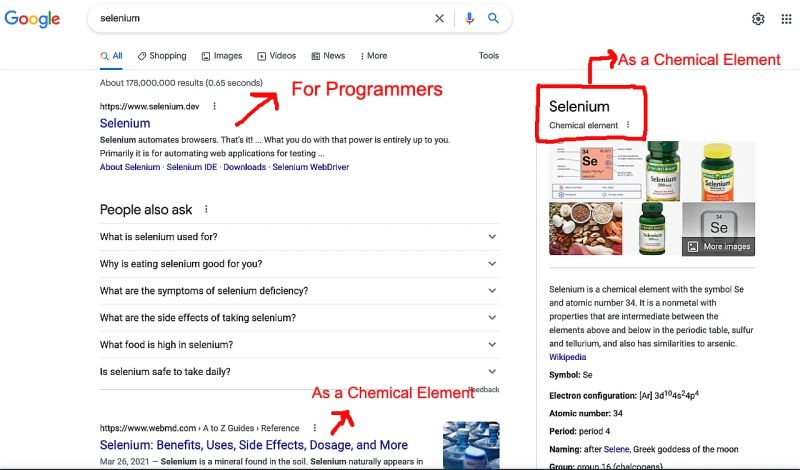The image size is (800, 470).
Task: Select the All search tab
Action: coord(112,56)
